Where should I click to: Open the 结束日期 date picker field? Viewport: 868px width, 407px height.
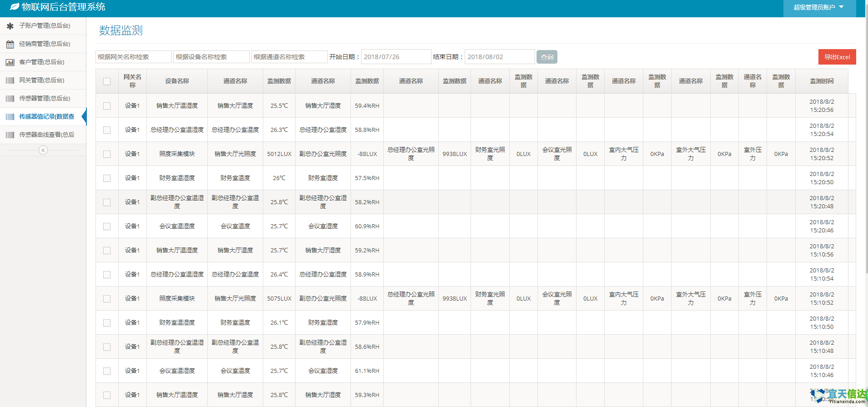pyautogui.click(x=499, y=57)
